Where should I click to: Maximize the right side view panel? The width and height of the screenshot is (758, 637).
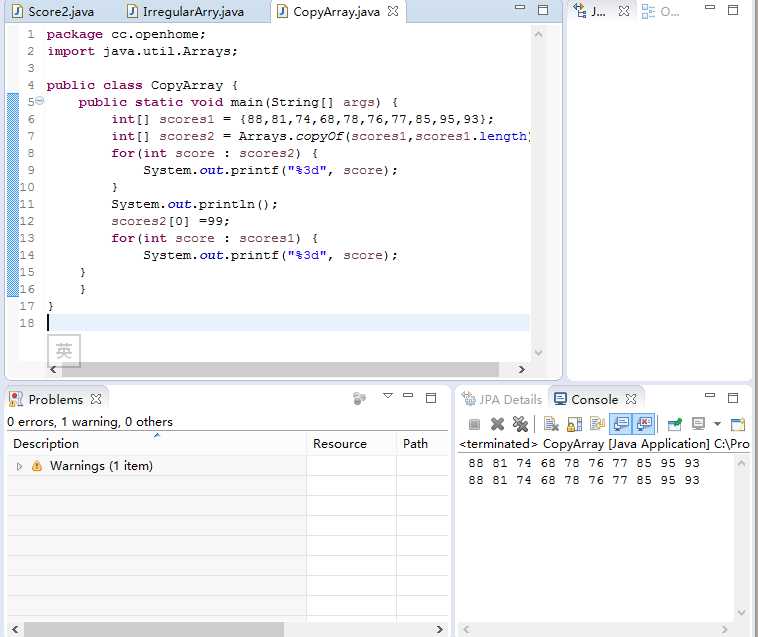pyautogui.click(x=733, y=10)
